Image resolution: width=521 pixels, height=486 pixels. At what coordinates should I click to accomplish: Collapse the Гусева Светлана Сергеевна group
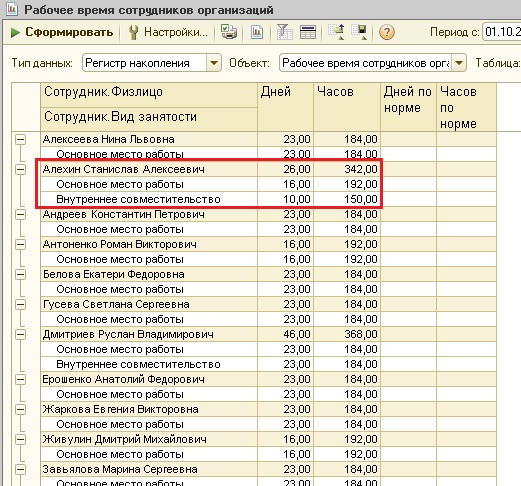(x=20, y=304)
